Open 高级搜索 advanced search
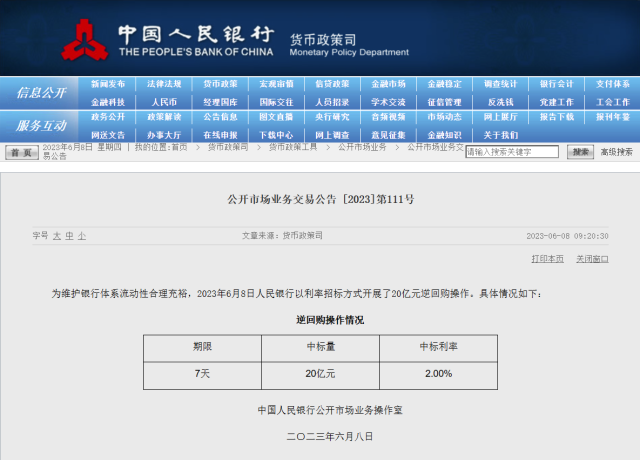 point(616,152)
